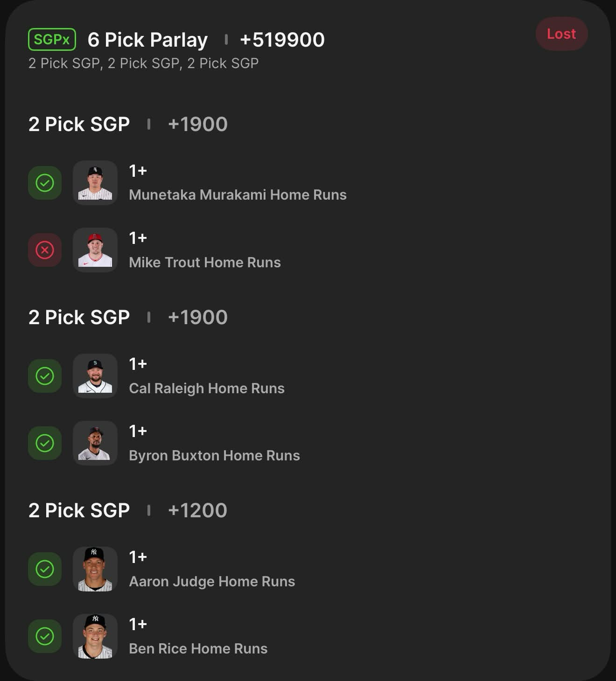Tap Cal Raleigh's player photo
This screenshot has height=681, width=616.
(95, 376)
